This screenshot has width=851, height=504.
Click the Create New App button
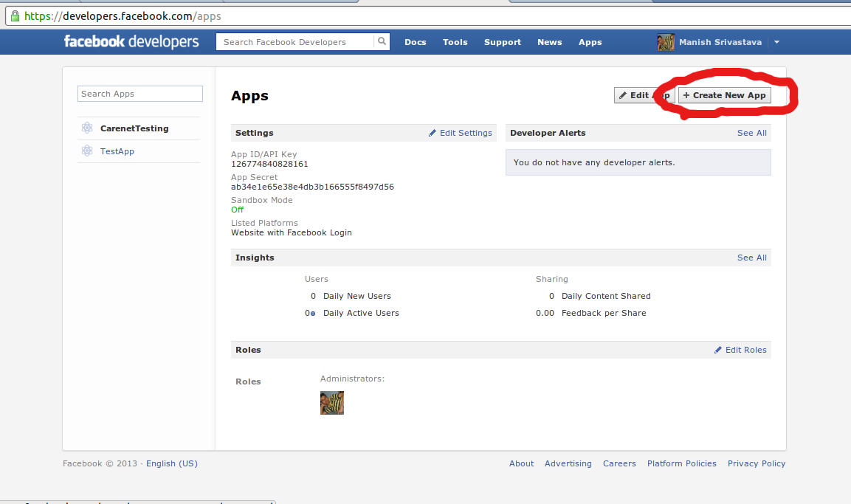(724, 95)
